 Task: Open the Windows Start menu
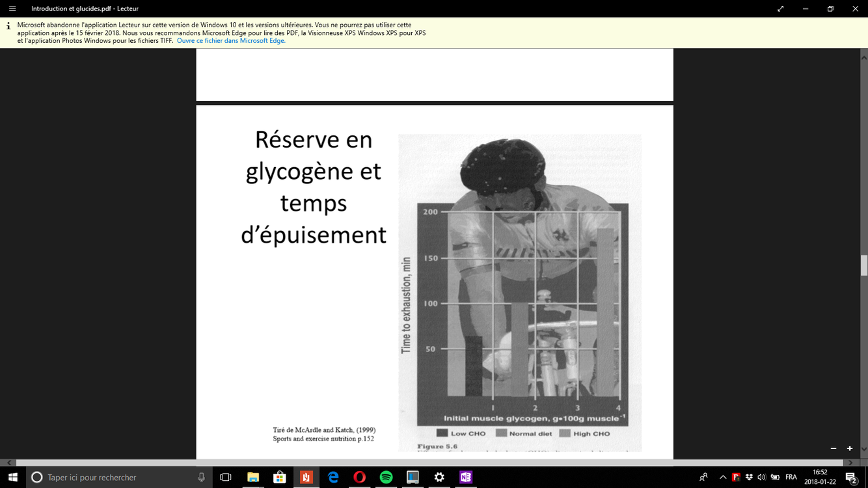tap(12, 477)
